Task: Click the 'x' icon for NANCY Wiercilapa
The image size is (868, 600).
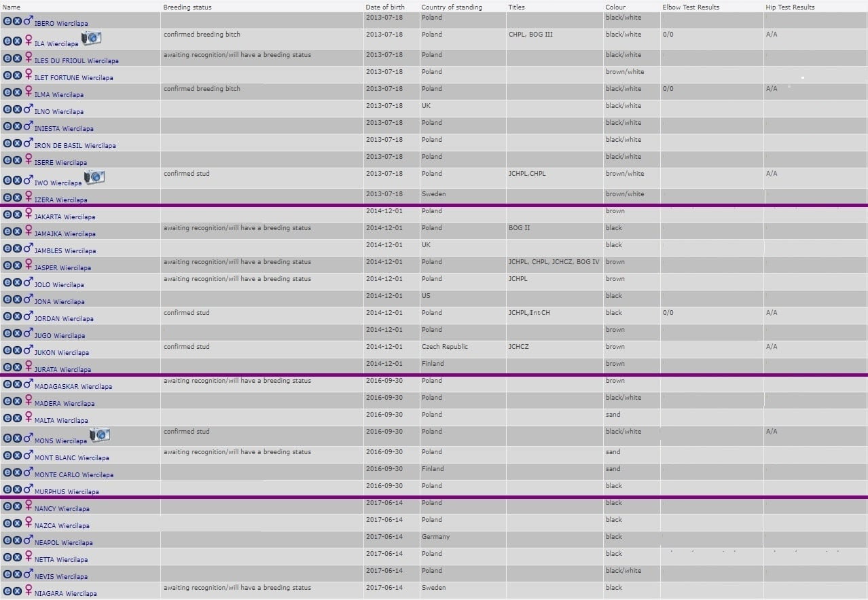Action: [x=18, y=505]
